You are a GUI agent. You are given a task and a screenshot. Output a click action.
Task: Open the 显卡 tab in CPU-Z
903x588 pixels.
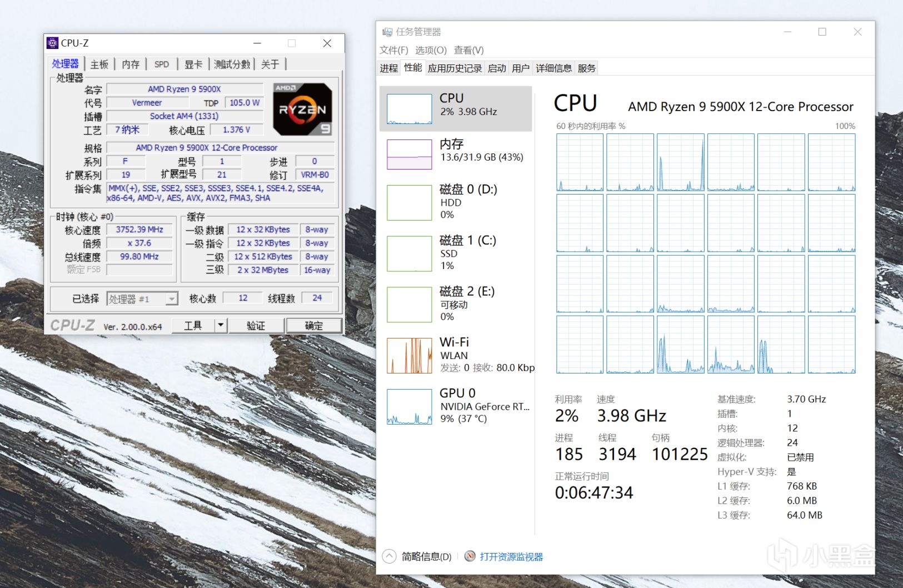point(193,64)
